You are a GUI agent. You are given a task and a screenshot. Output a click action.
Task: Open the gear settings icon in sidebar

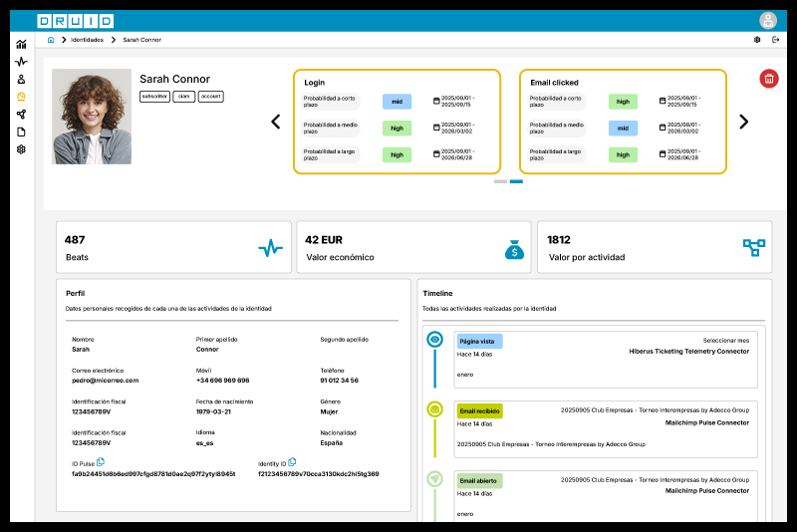[x=21, y=149]
